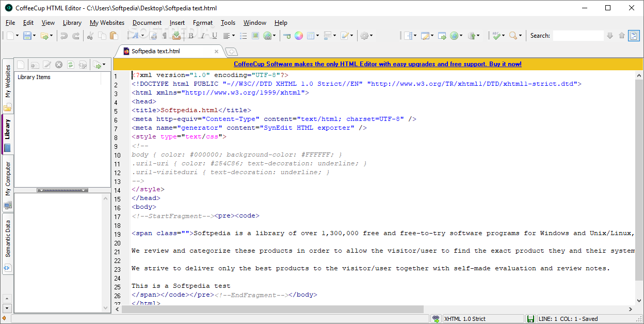This screenshot has height=324, width=644.
Task: Expand the library paste-items dropdown arrow
Action: click(104, 65)
